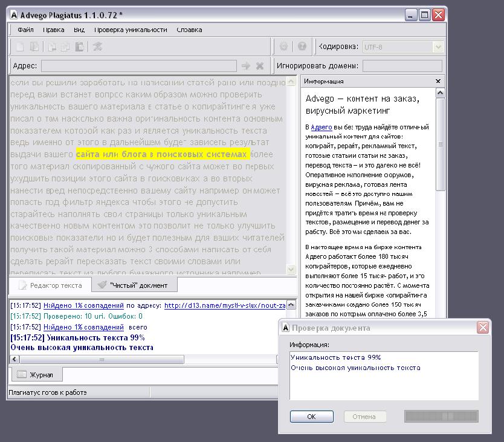The height and width of the screenshot is (442, 504).
Task: Click Найдено 1% совпадений всего link
Action: pyautogui.click(x=83, y=327)
